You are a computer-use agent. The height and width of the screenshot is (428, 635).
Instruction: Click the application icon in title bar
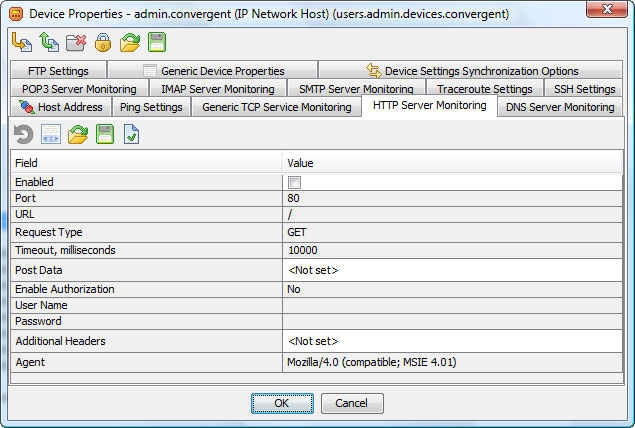[x=16, y=15]
